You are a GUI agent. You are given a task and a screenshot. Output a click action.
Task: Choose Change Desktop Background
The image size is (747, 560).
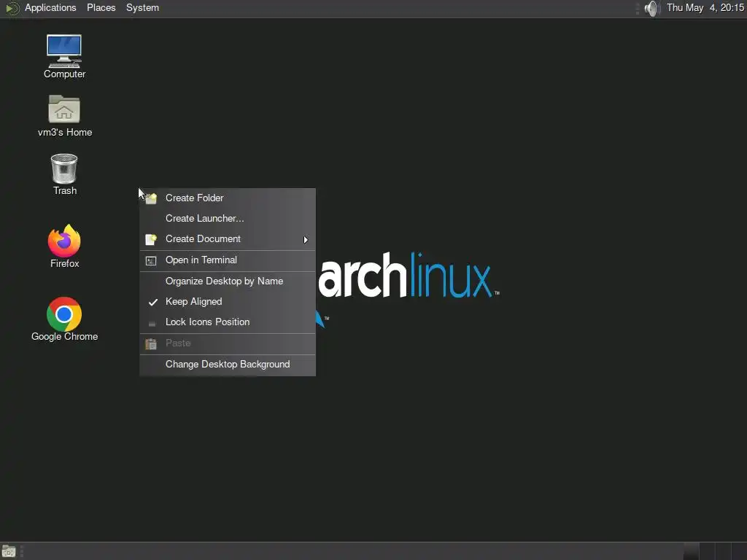click(x=228, y=365)
